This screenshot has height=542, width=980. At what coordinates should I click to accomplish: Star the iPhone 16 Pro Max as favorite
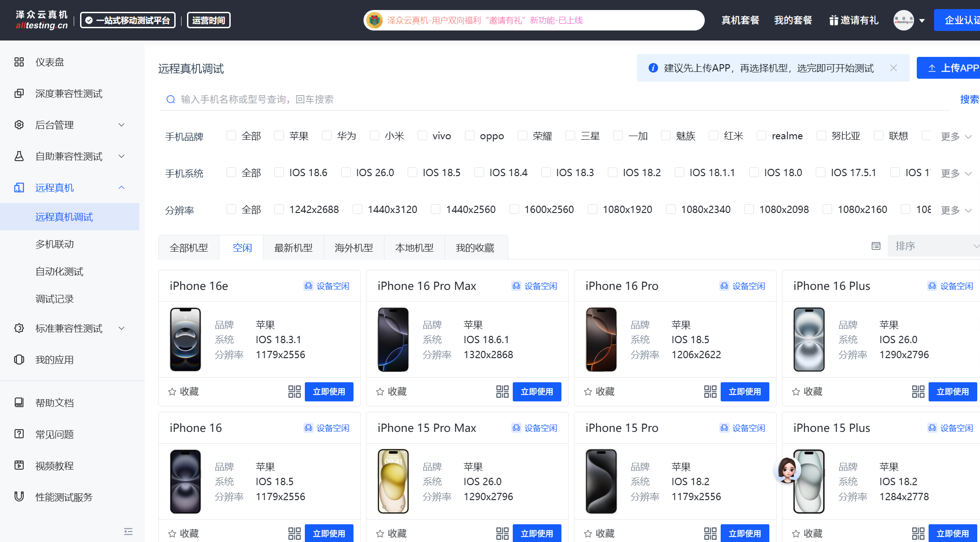point(380,392)
